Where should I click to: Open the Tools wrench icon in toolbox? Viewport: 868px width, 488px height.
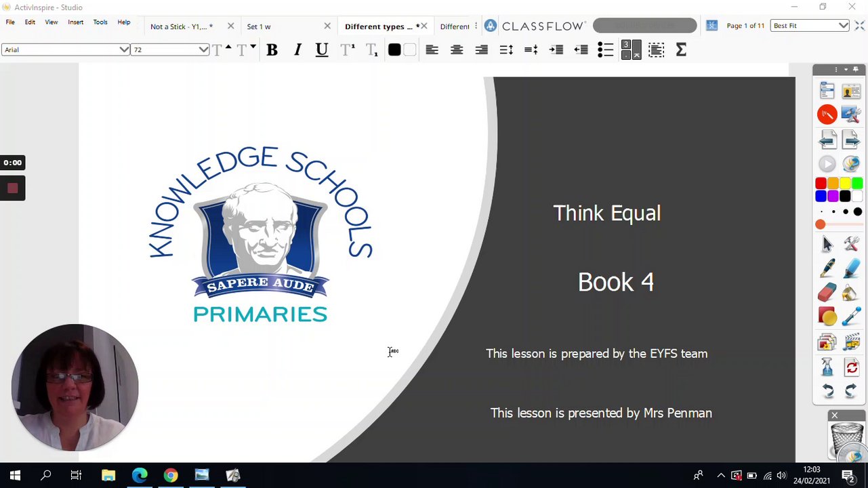click(851, 244)
